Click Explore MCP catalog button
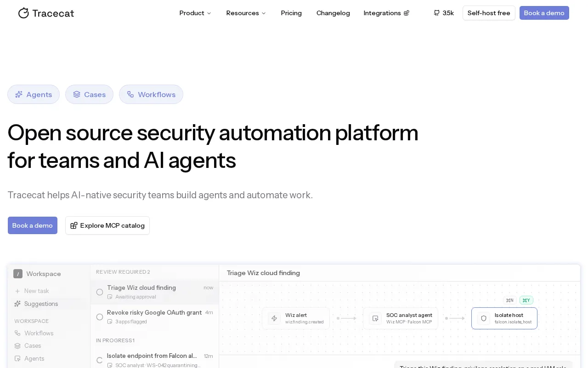 (107, 225)
